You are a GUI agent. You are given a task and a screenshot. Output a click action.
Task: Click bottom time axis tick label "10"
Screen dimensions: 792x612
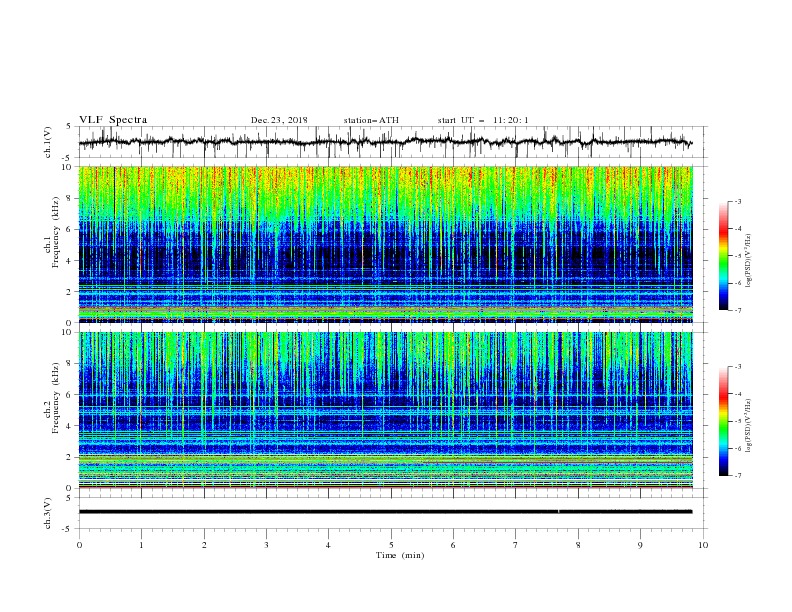click(703, 545)
